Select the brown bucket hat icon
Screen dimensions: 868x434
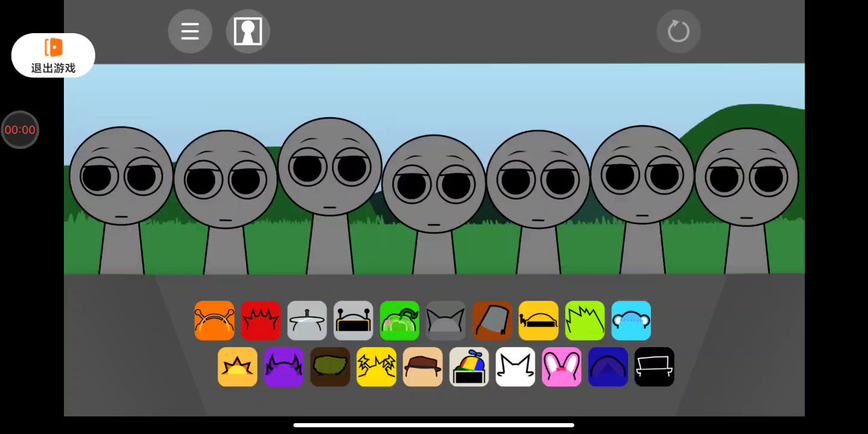[x=492, y=321]
